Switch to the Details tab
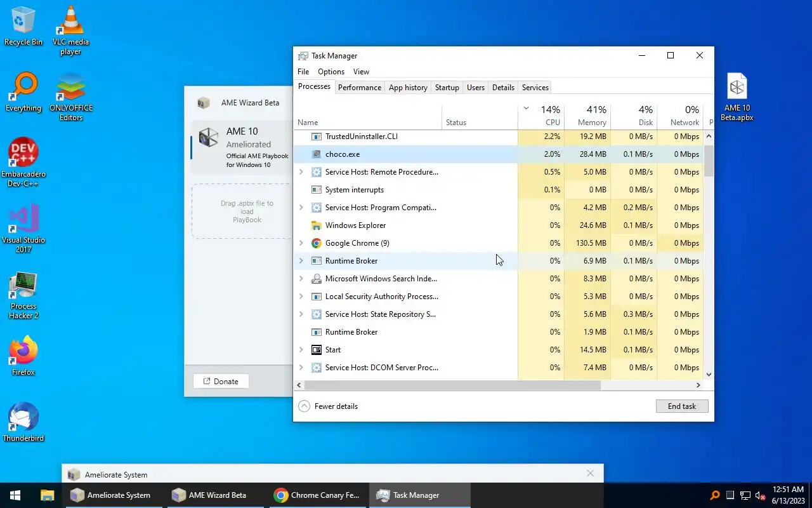 coord(503,88)
